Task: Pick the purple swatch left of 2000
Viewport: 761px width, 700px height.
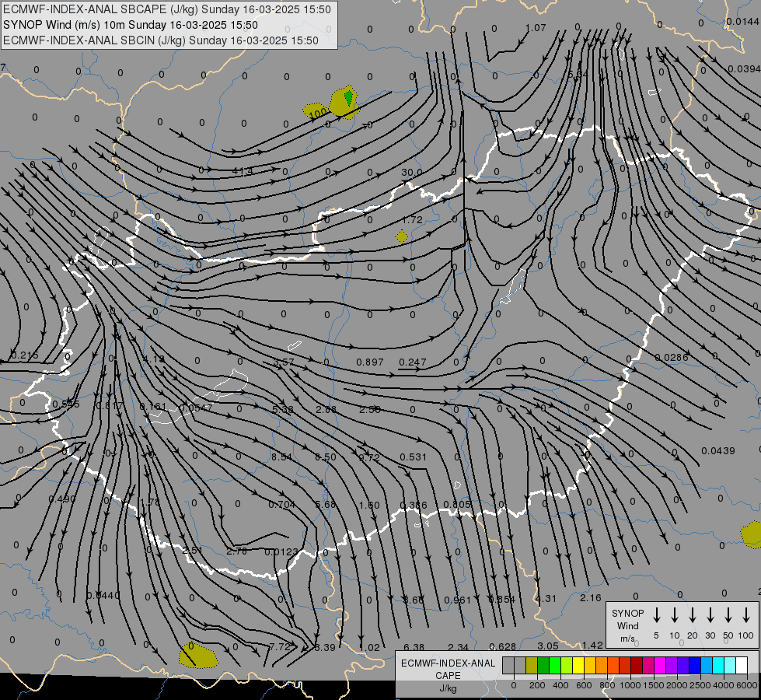Action: coord(671,666)
